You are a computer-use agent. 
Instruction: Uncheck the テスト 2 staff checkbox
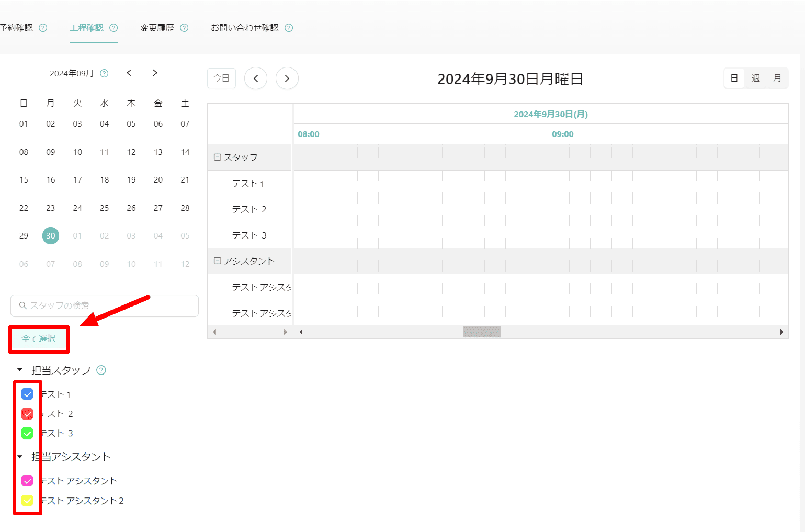[x=27, y=414]
